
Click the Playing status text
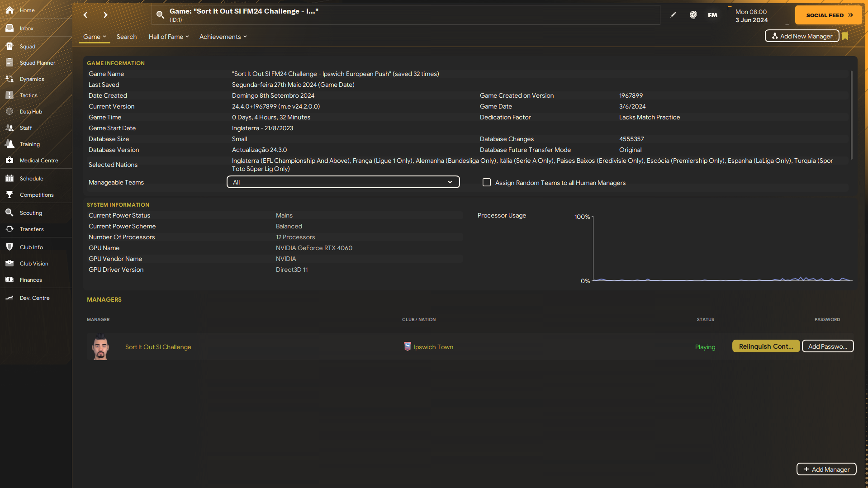click(x=705, y=347)
